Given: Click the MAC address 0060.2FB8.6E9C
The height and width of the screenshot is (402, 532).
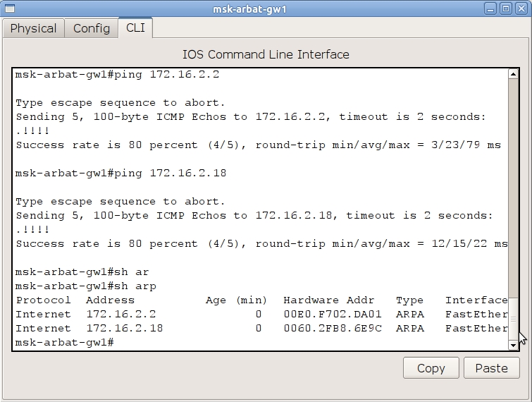Looking at the screenshot, I should pos(332,329).
